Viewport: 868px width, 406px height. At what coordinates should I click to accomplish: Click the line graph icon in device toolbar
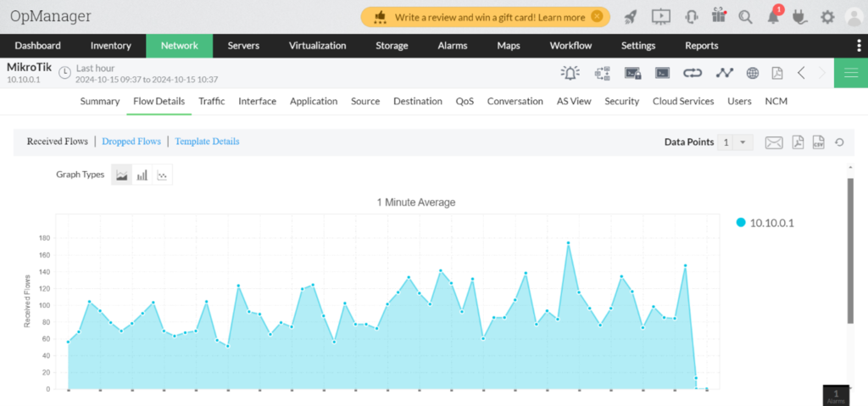click(723, 73)
